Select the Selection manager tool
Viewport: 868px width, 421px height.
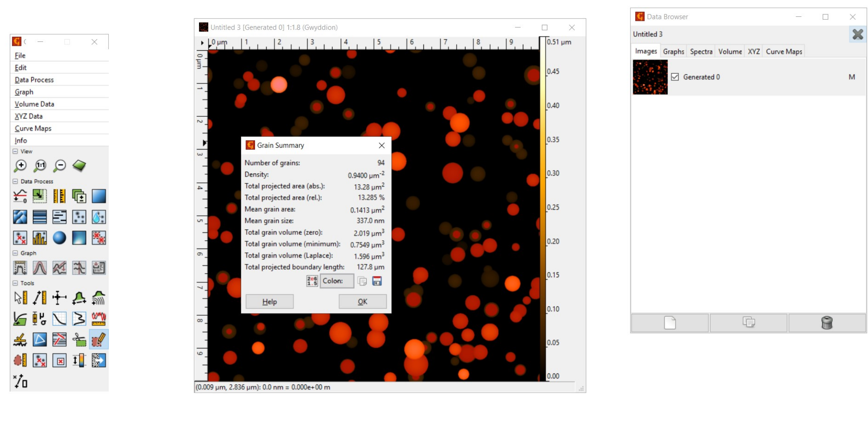[20, 381]
